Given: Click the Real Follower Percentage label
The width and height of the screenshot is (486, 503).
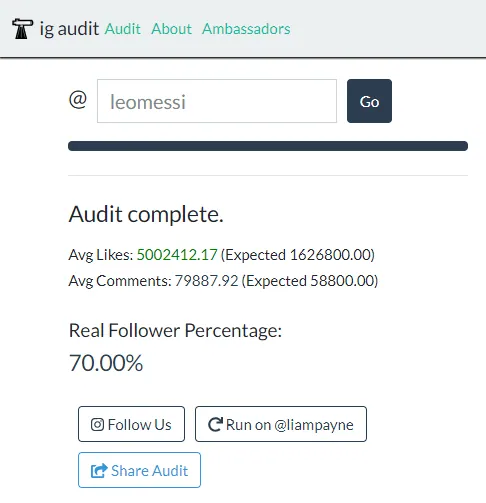Looking at the screenshot, I should 175,331.
